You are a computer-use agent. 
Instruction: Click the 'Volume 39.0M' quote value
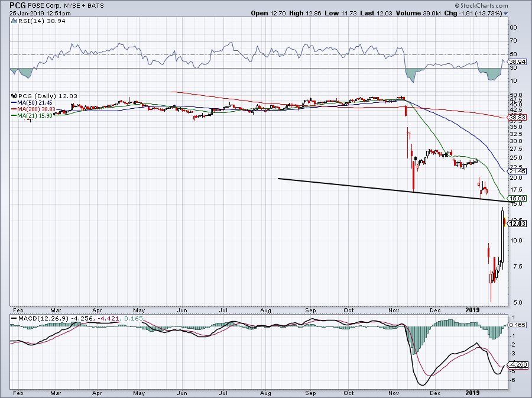[418, 13]
